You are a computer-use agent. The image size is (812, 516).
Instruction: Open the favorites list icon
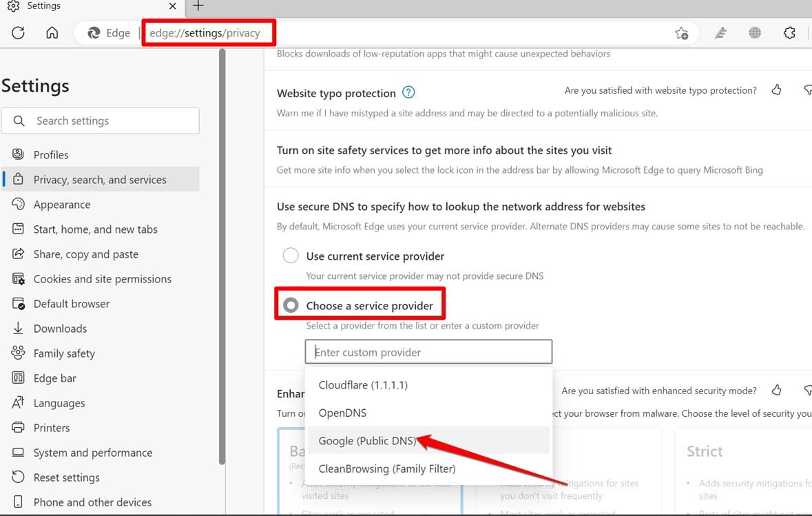[720, 33]
